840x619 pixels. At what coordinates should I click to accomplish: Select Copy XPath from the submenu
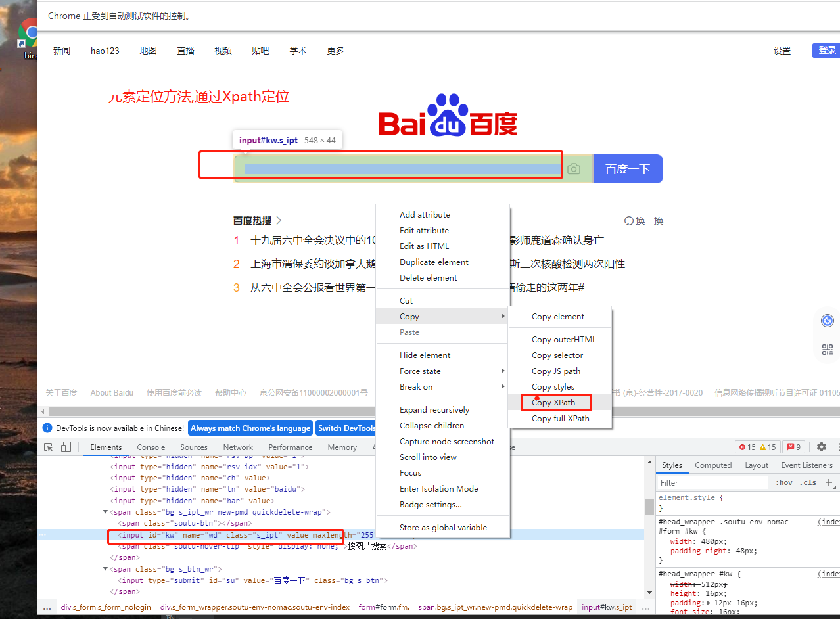560,403
